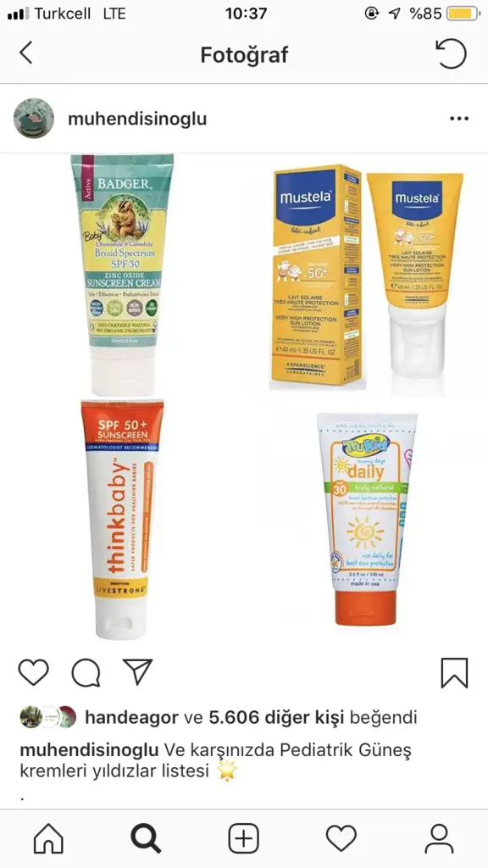Image resolution: width=488 pixels, height=868 pixels.
Task: Tap the thinkbaby sunscreen tube image
Action: (122, 520)
